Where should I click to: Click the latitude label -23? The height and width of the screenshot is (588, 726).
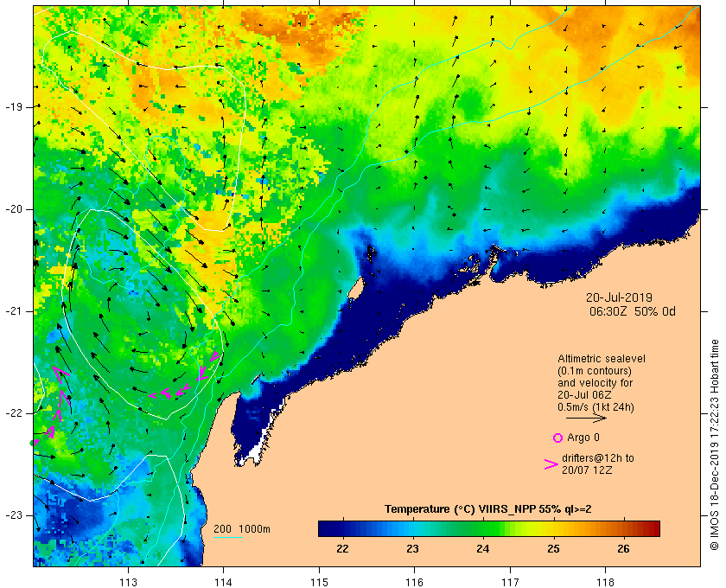point(14,515)
